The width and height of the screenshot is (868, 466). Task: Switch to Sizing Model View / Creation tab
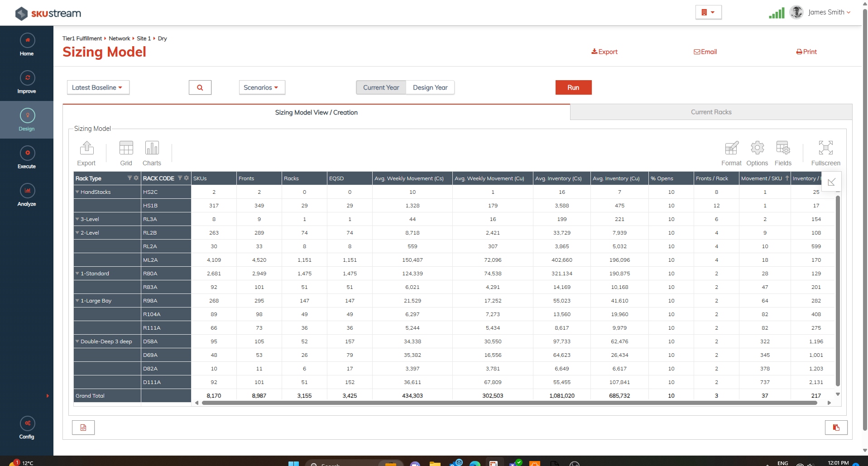pos(316,112)
